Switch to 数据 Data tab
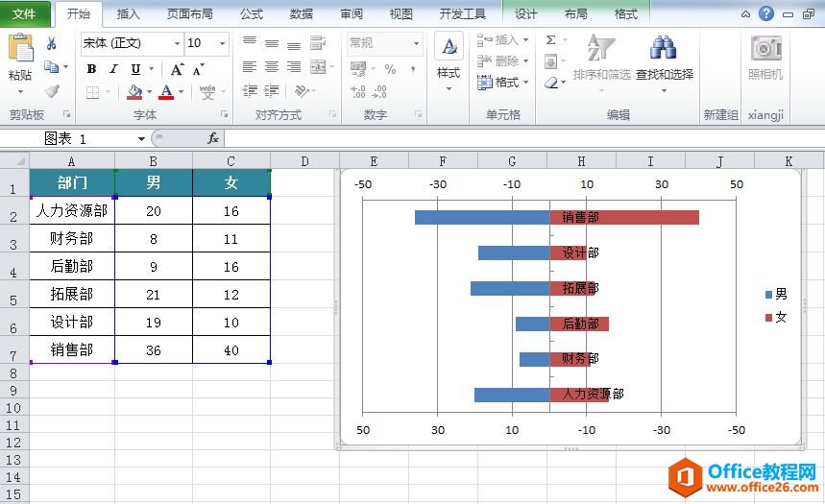Image resolution: width=825 pixels, height=504 pixels. 302,14
